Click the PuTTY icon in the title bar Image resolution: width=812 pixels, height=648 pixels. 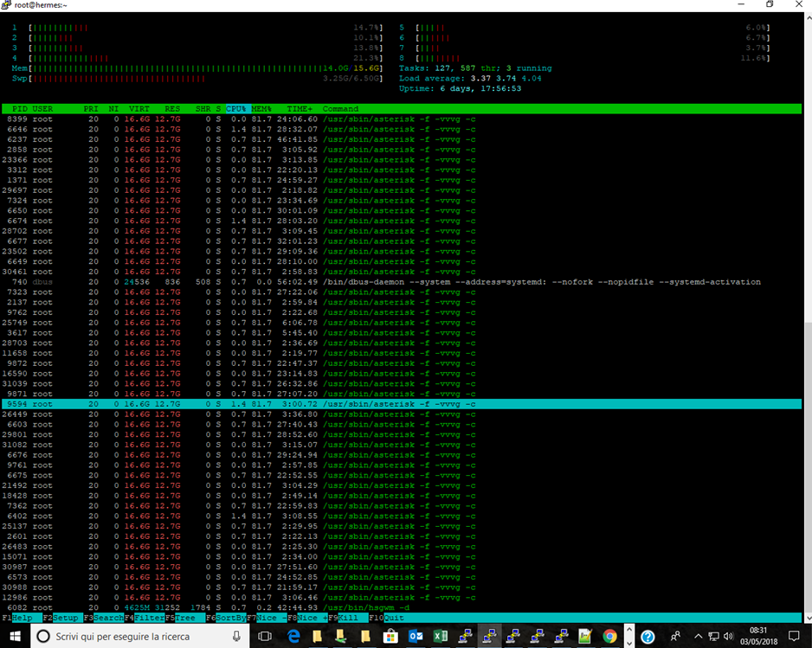pos(6,4)
